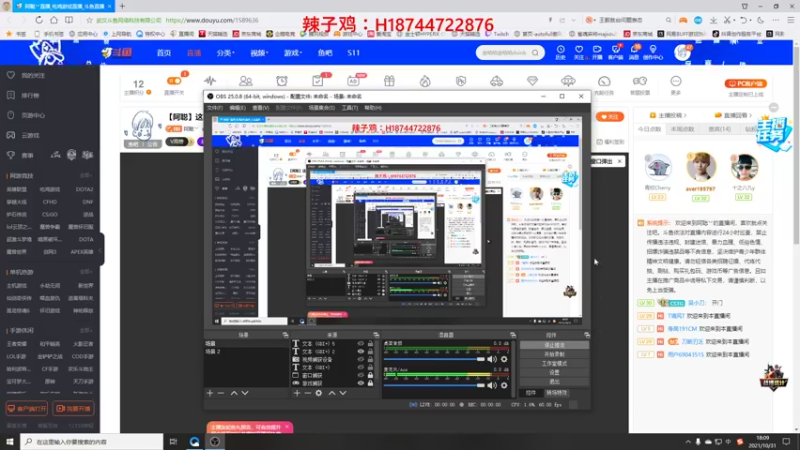Open the 文件(F) menu in OBS
The width and height of the screenshot is (800, 450).
[215, 108]
